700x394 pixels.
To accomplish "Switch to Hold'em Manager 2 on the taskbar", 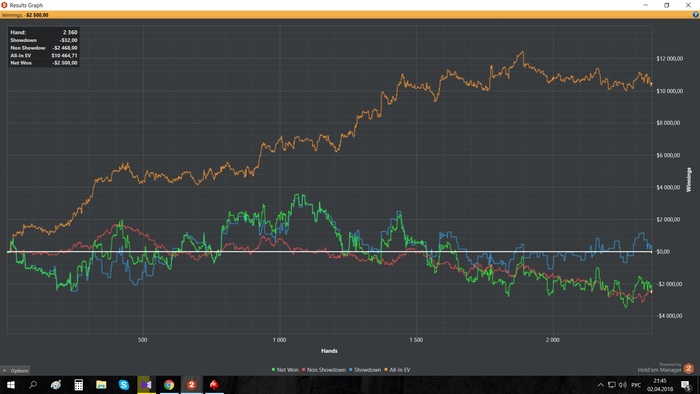I will (192, 385).
